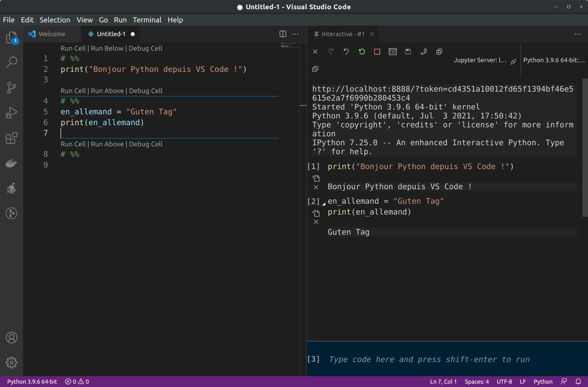Delete cell 1 from Interactive window
The image size is (588, 387).
(316, 187)
